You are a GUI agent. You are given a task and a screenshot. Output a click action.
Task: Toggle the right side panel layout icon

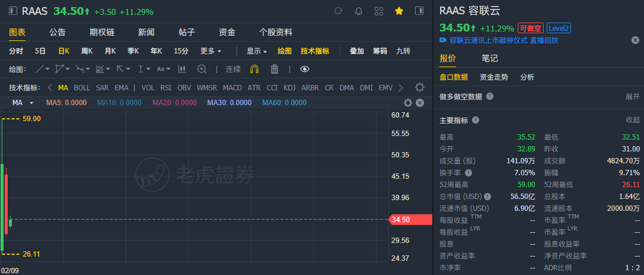coord(419,11)
